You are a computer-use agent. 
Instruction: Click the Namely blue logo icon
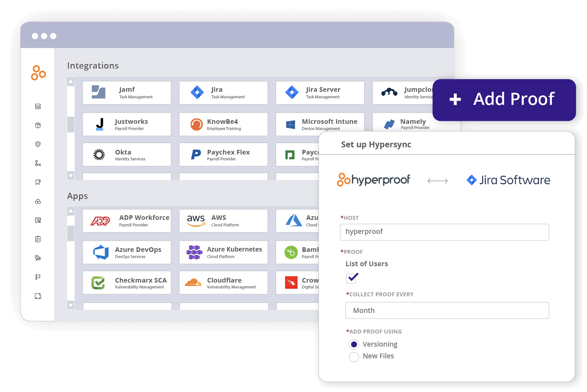click(x=389, y=124)
